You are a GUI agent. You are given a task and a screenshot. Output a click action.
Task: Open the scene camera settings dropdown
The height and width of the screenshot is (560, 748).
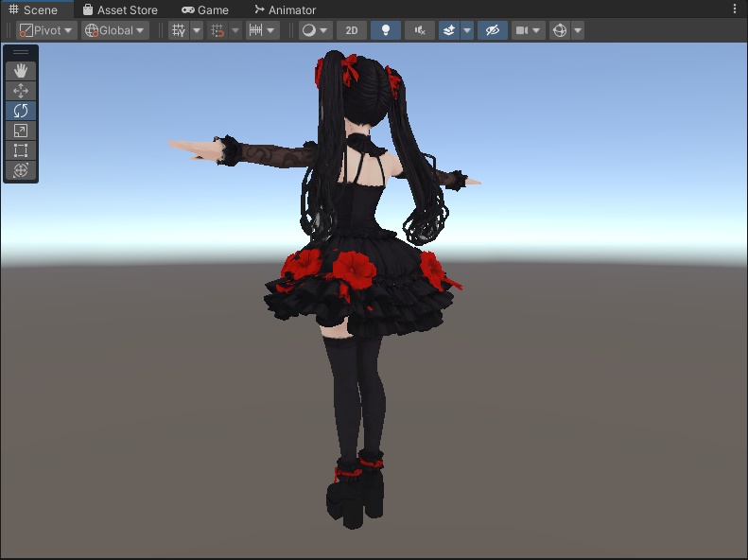(528, 30)
